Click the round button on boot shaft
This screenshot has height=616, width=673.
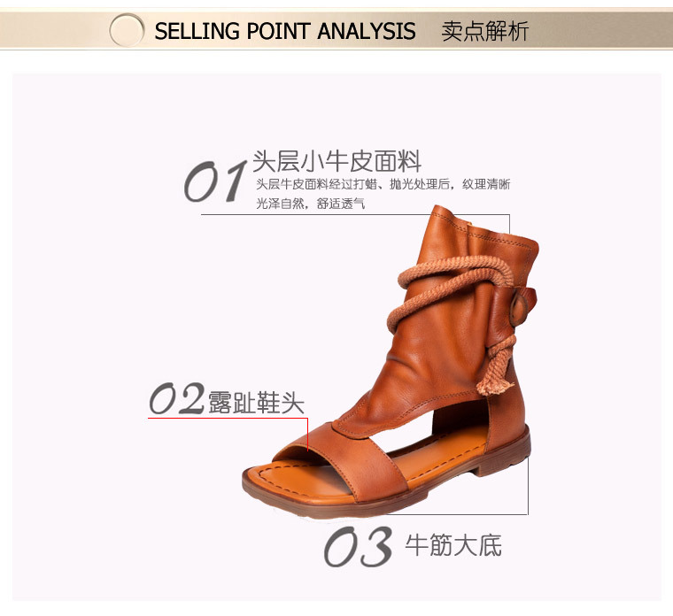click(519, 307)
